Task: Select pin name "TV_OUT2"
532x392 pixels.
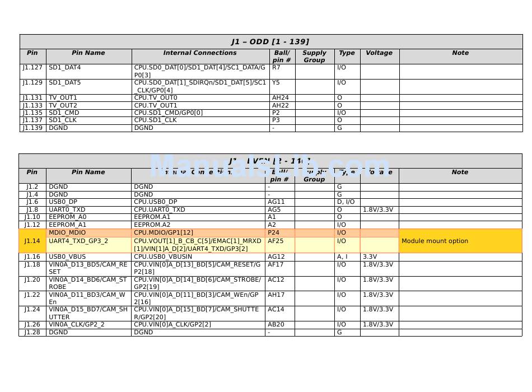Action: (63, 105)
